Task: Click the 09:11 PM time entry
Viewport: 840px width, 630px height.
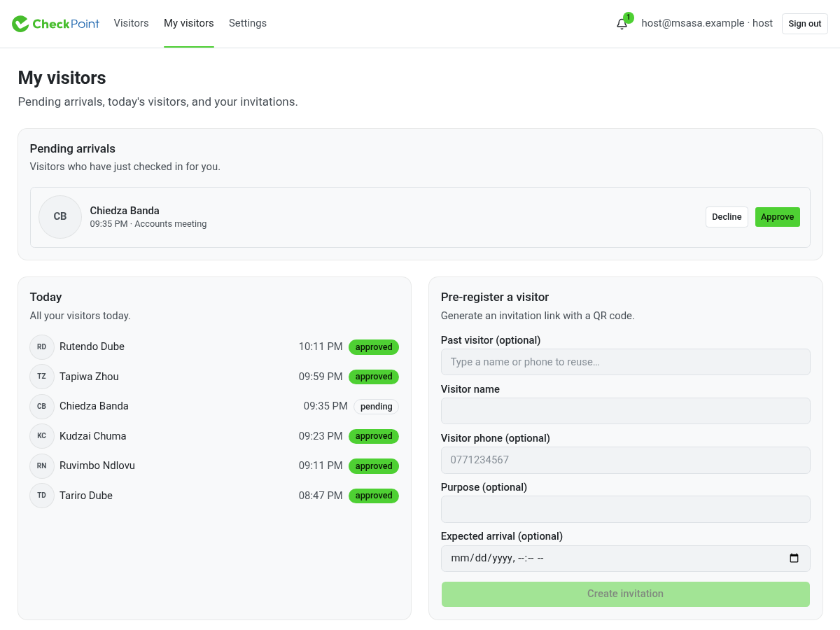Action: pos(321,465)
